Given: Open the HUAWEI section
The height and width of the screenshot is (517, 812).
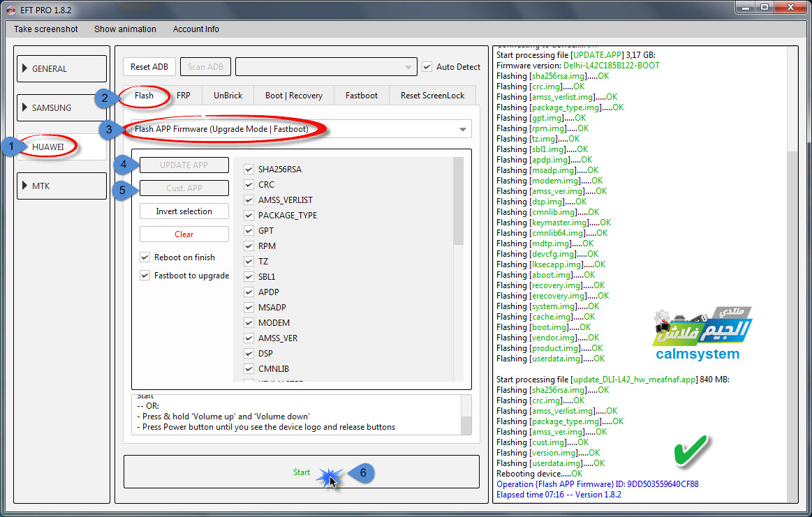Looking at the screenshot, I should click(x=61, y=147).
